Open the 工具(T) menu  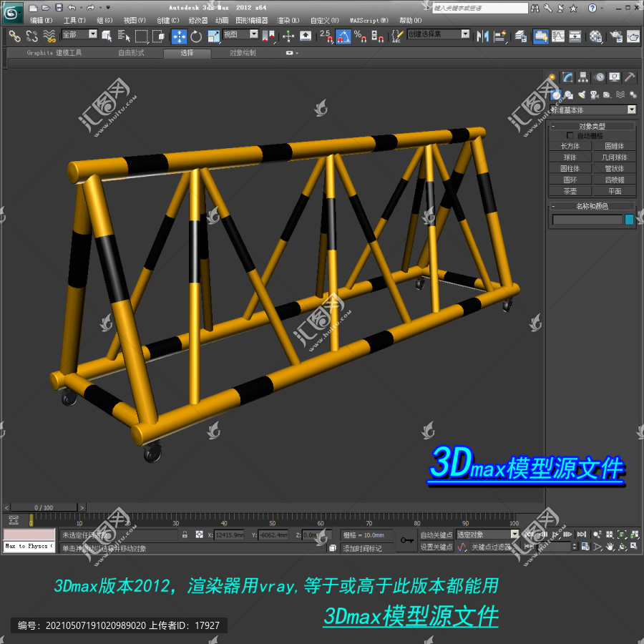(x=74, y=20)
